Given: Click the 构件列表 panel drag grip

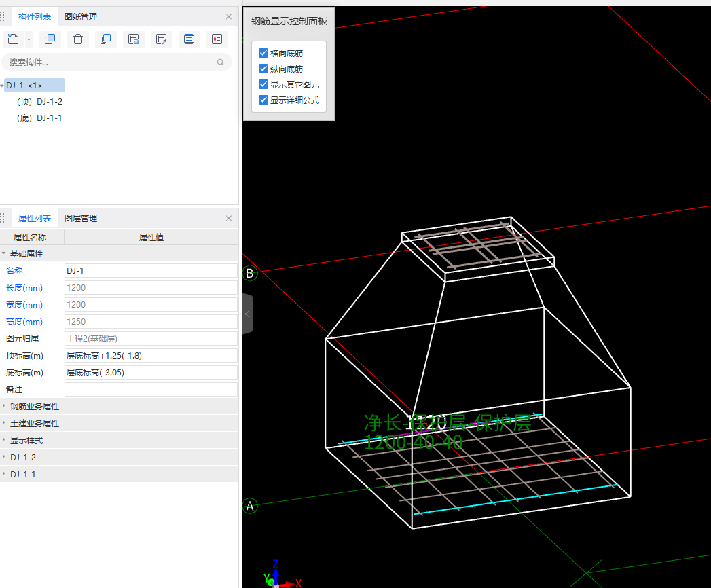Looking at the screenshot, I should (x=3, y=17).
